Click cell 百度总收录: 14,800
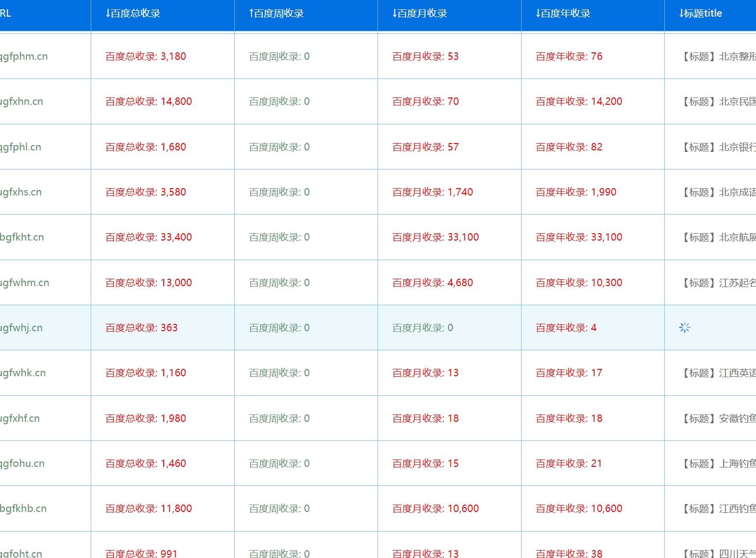756x558 pixels. point(149,101)
